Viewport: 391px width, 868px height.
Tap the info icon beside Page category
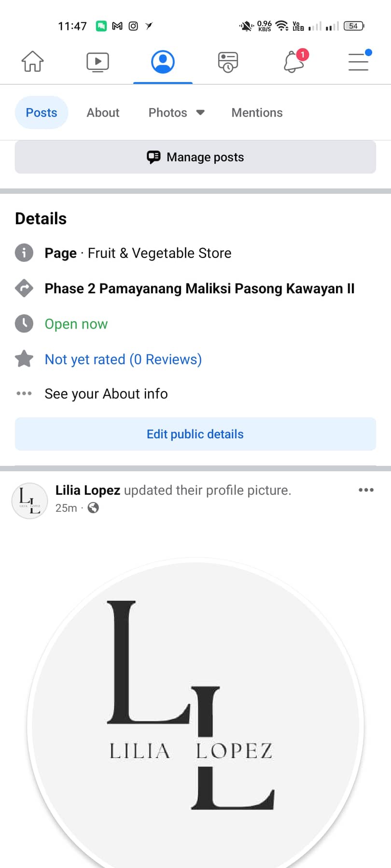click(24, 253)
